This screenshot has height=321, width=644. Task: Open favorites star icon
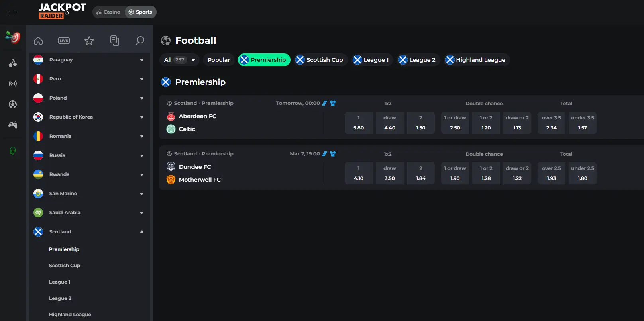tap(89, 41)
